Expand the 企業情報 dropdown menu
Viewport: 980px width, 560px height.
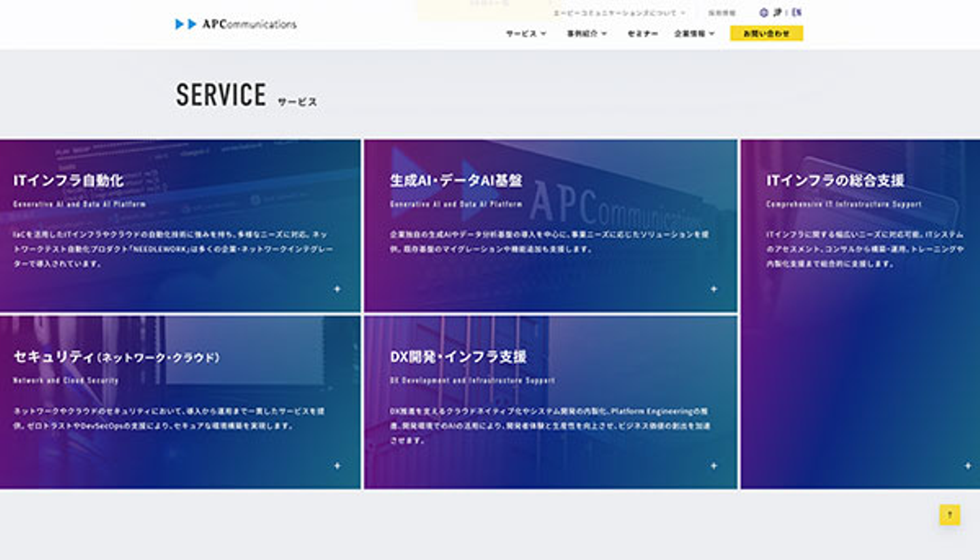coord(694,33)
